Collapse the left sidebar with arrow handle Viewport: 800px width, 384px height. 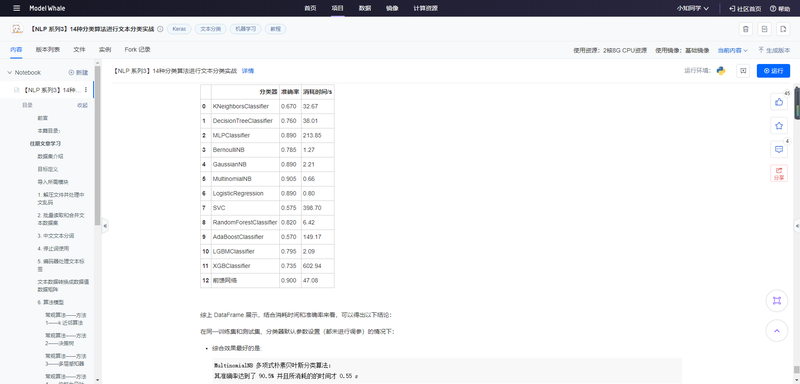coord(105,226)
